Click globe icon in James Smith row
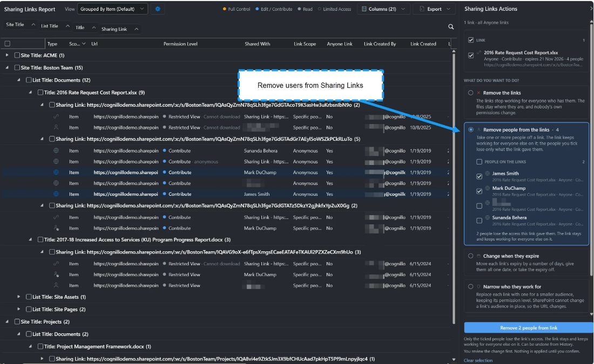 tap(56, 194)
